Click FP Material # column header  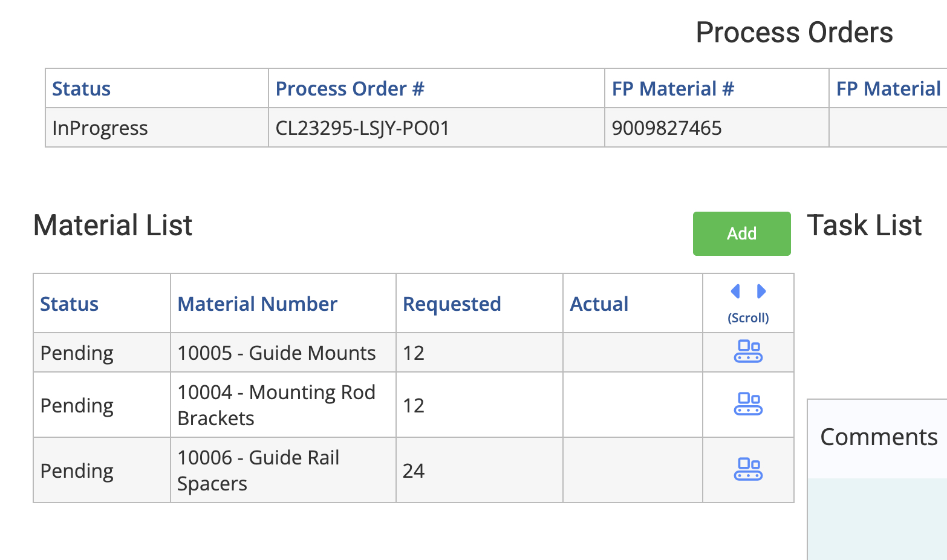(x=673, y=89)
